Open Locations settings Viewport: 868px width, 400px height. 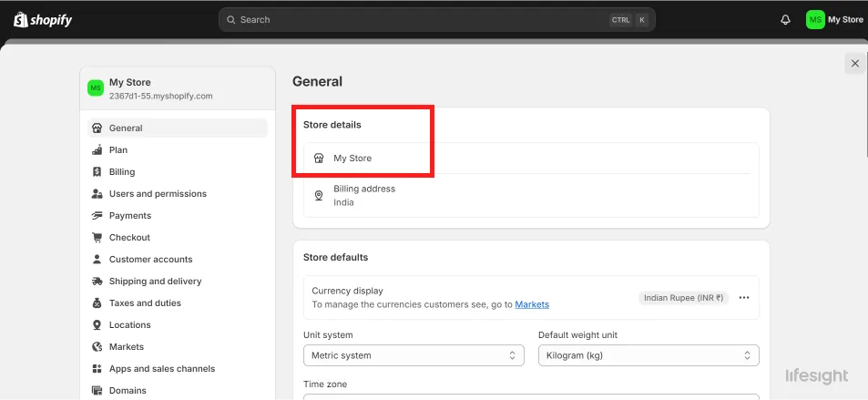click(x=177, y=324)
